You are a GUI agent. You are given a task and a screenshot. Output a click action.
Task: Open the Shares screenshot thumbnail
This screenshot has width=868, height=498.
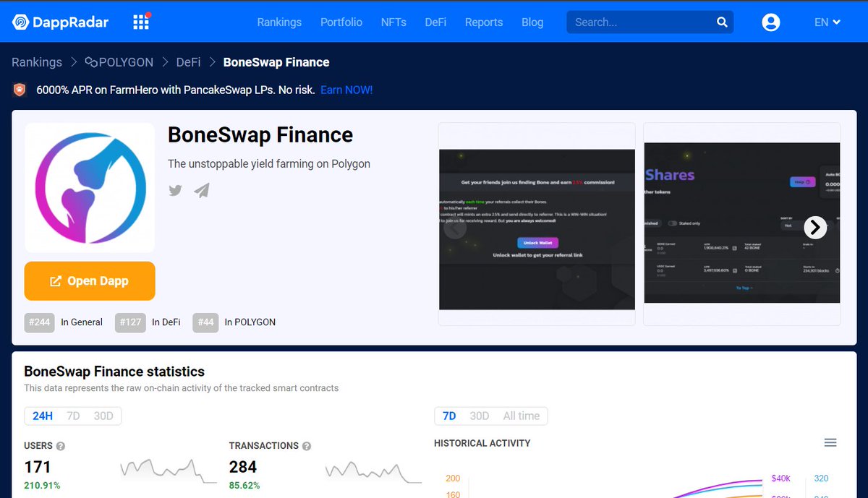coord(741,224)
